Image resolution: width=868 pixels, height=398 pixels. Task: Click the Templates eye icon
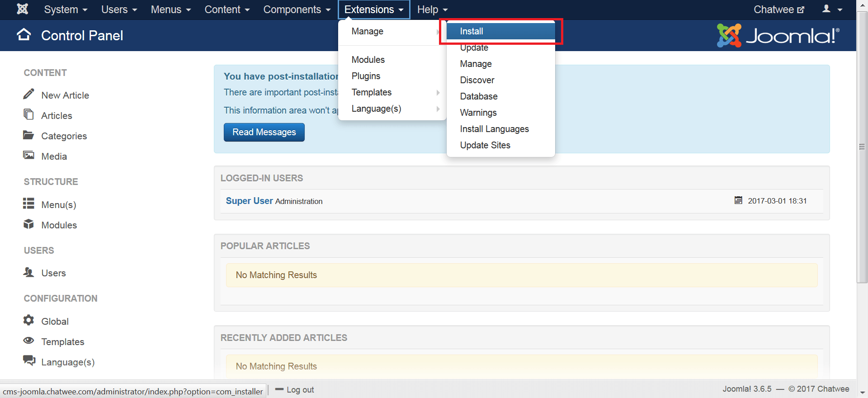28,340
